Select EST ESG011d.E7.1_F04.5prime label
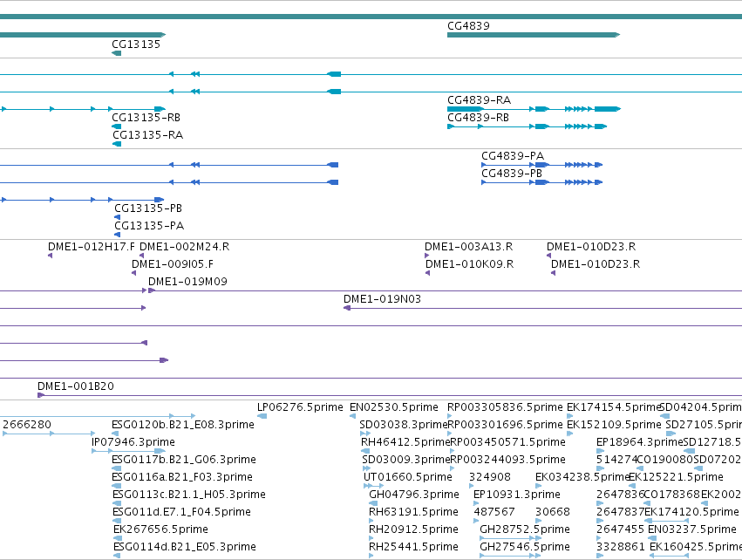This screenshot has width=742, height=560. [x=181, y=512]
